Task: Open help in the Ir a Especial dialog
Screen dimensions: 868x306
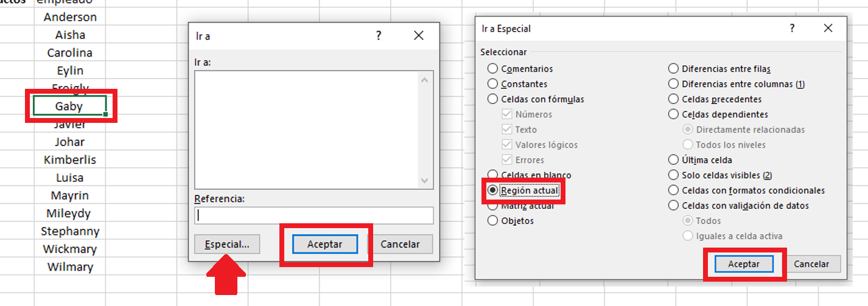Action: tap(792, 29)
